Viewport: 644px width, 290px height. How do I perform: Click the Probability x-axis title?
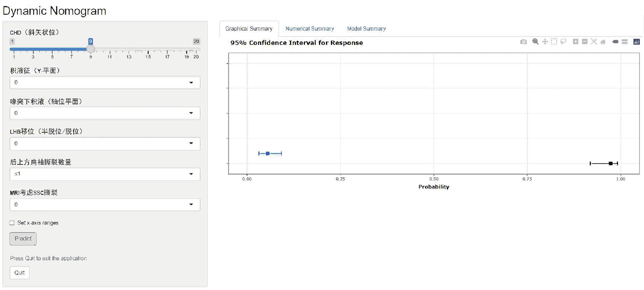point(434,187)
